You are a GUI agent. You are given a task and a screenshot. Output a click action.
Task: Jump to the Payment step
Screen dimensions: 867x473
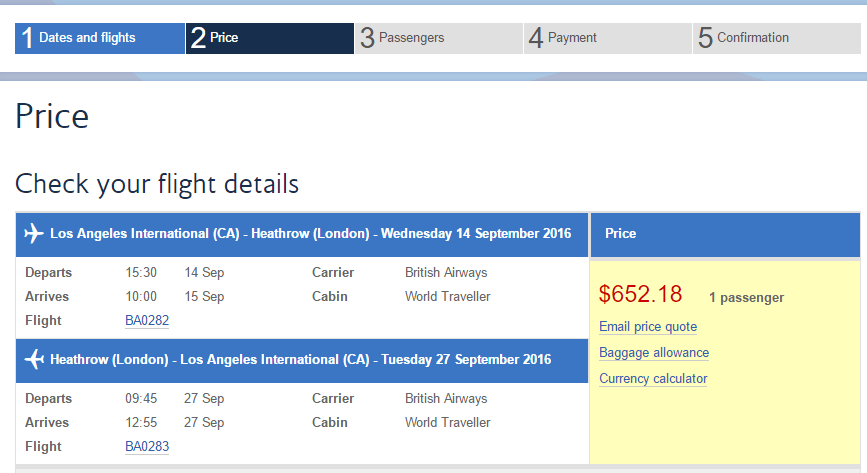607,38
